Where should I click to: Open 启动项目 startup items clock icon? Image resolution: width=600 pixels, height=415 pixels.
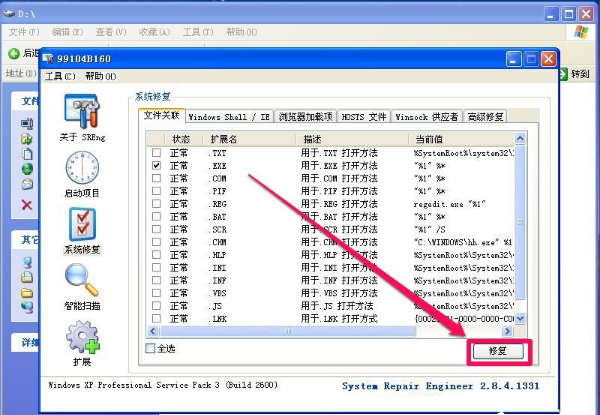[82, 167]
